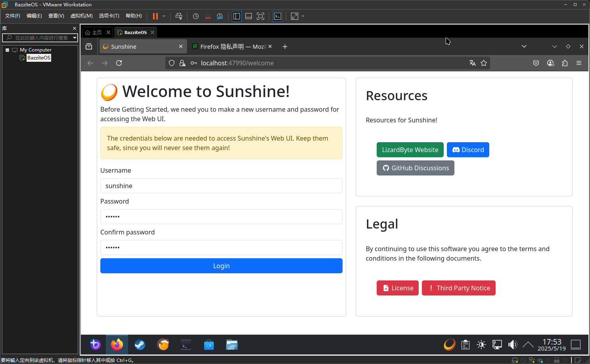Open GitHub Discussions button
Viewport: 590px width, 364px height.
pyautogui.click(x=416, y=168)
